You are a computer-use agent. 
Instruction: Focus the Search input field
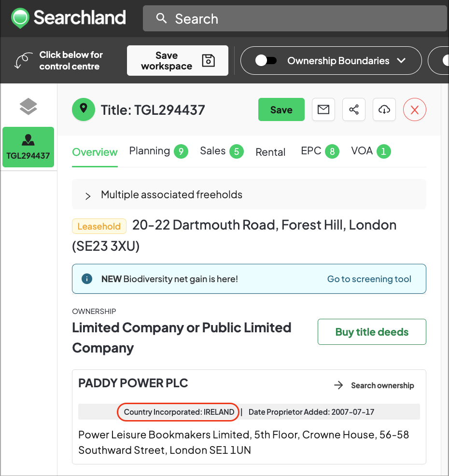click(x=296, y=18)
